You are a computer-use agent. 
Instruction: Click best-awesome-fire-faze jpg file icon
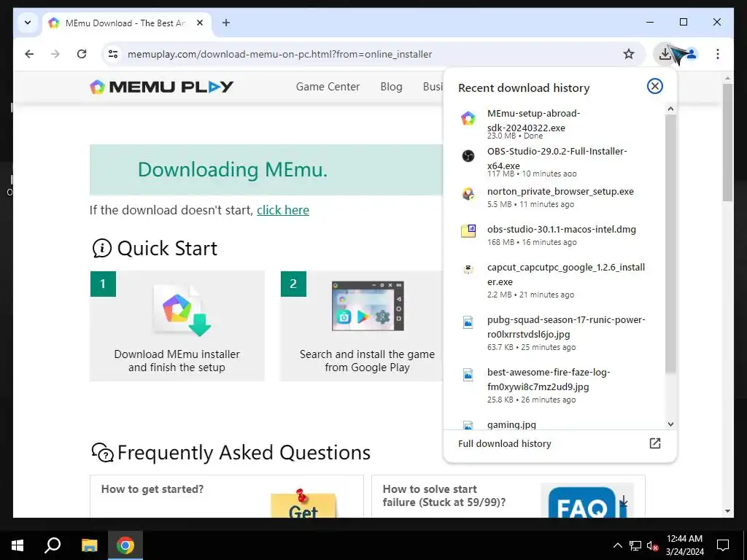pyautogui.click(x=468, y=375)
